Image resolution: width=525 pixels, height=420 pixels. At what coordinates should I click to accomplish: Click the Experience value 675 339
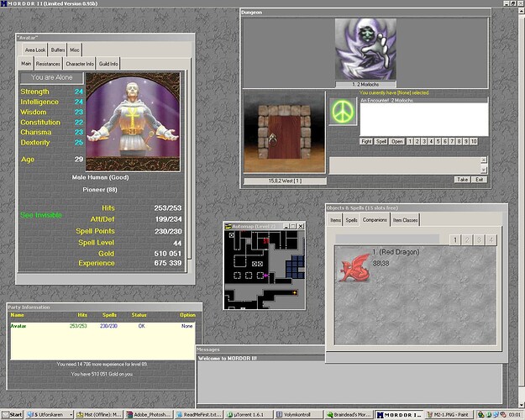tap(167, 263)
